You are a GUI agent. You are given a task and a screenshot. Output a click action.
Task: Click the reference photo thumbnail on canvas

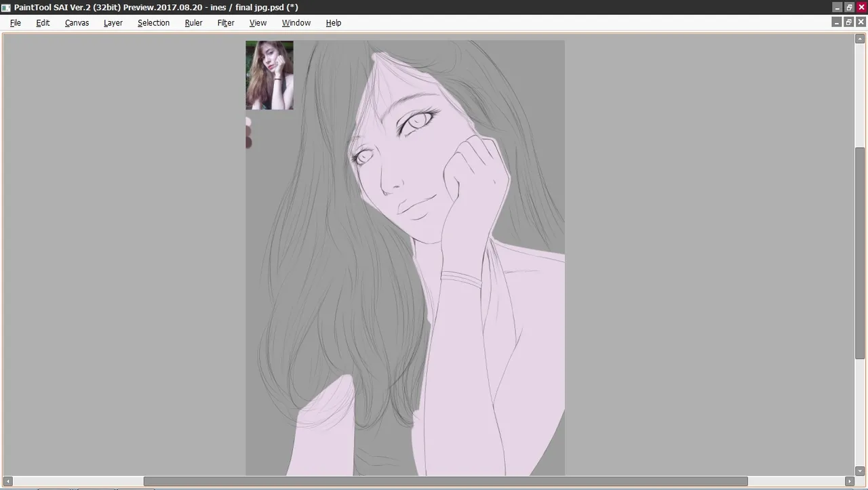click(x=269, y=75)
